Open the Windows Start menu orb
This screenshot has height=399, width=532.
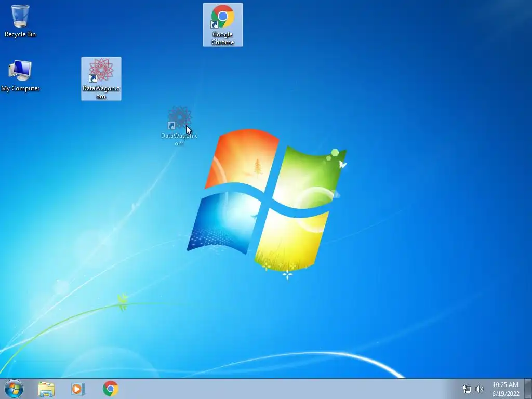[x=14, y=389]
